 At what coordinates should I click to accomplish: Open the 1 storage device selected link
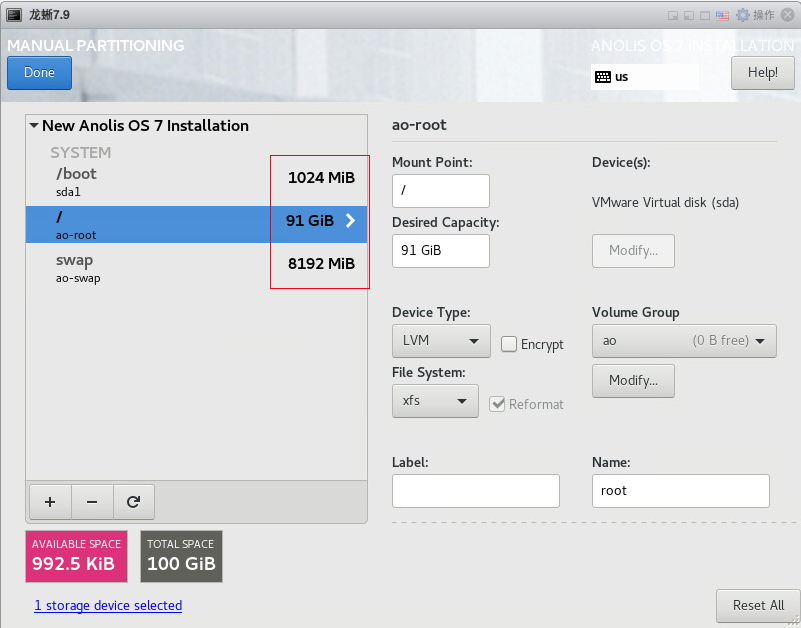point(108,606)
